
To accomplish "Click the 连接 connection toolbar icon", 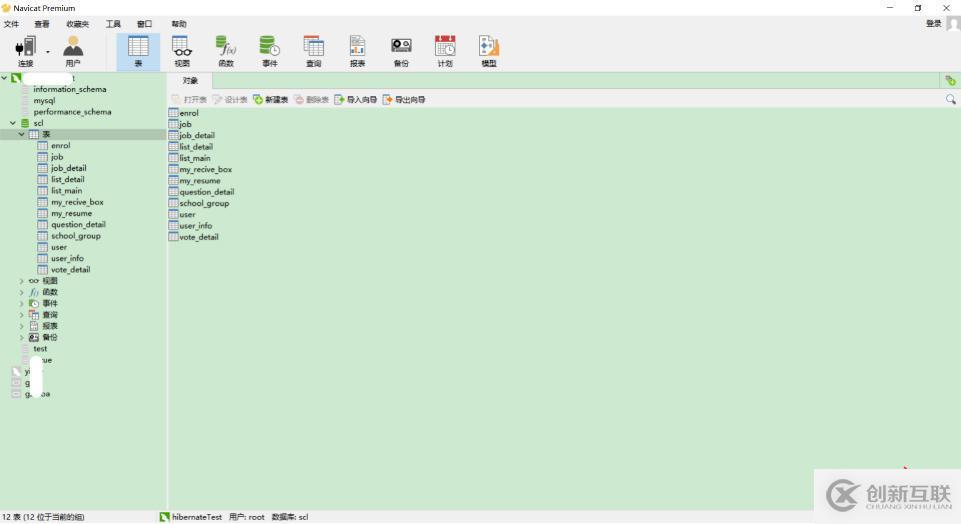I will click(x=26, y=51).
